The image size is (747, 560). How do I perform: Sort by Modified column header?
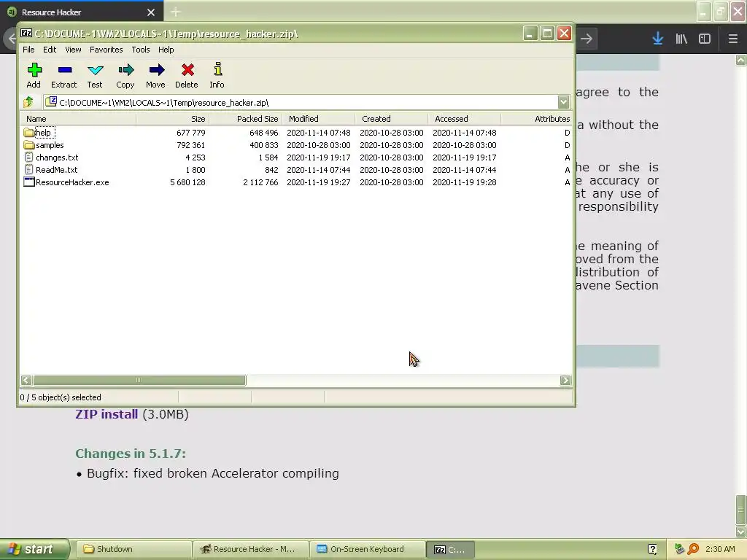click(318, 119)
